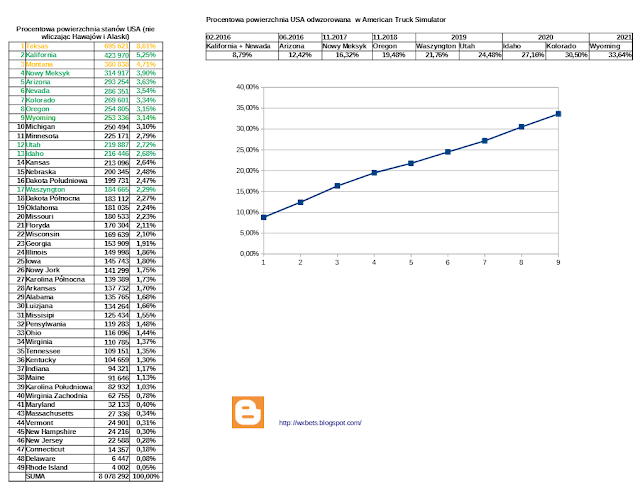Click the Tennessee state cell
Viewport: 640px width, 490px height.
coord(60,351)
